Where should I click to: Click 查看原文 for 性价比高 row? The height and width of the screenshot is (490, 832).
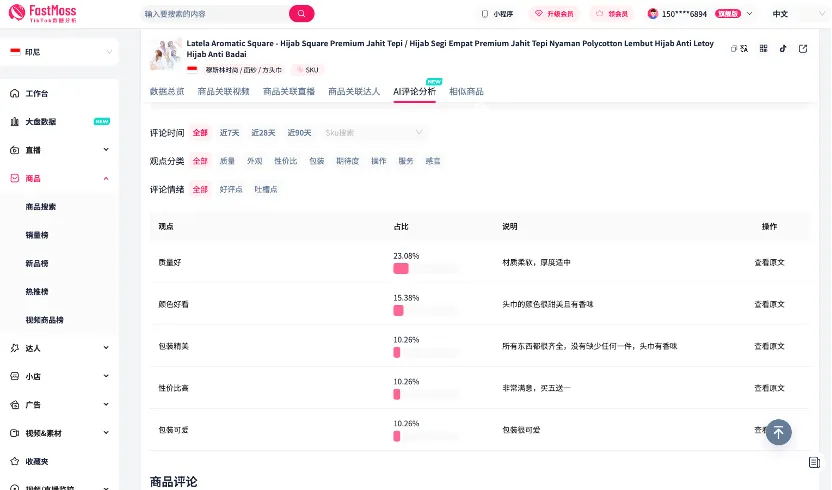[x=769, y=388]
